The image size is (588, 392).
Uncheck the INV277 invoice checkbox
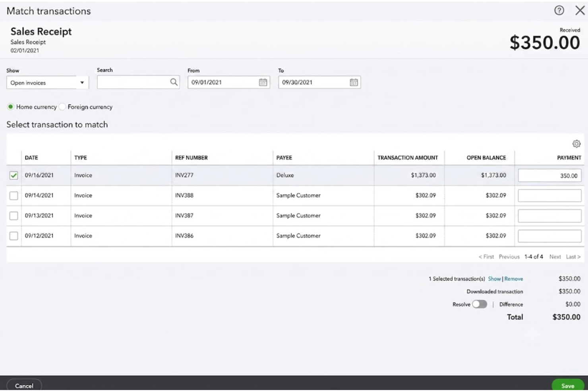click(x=14, y=175)
